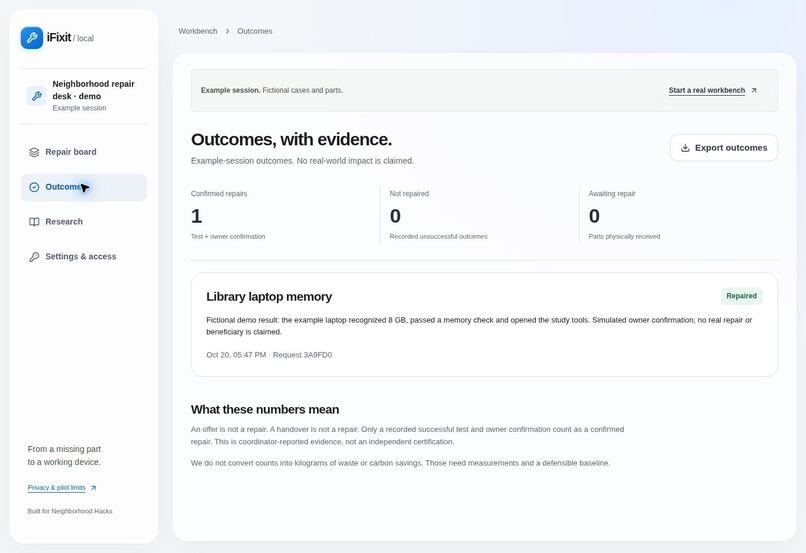
Task: Click the workspace wrench icon beside Neighborhood repair desk
Action: tap(36, 96)
